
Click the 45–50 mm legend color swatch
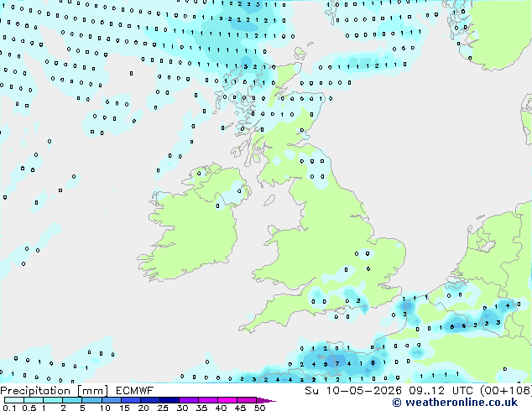point(247,400)
